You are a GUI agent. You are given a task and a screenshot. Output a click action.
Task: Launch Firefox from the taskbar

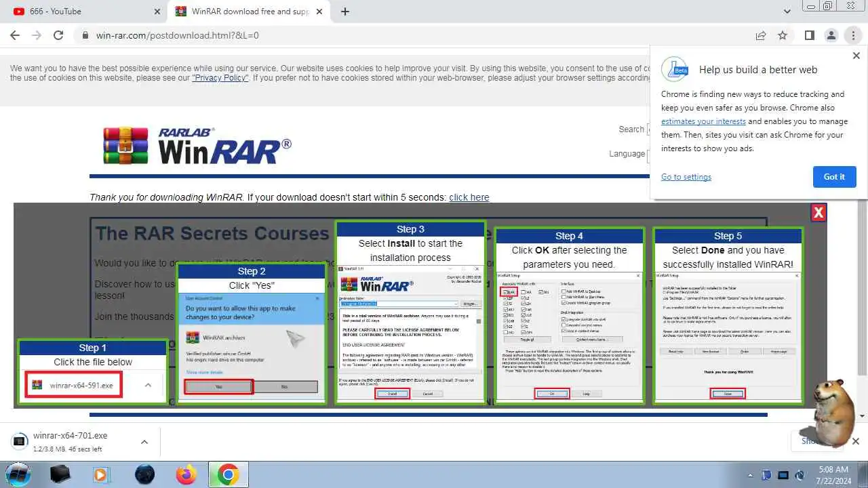(x=186, y=474)
